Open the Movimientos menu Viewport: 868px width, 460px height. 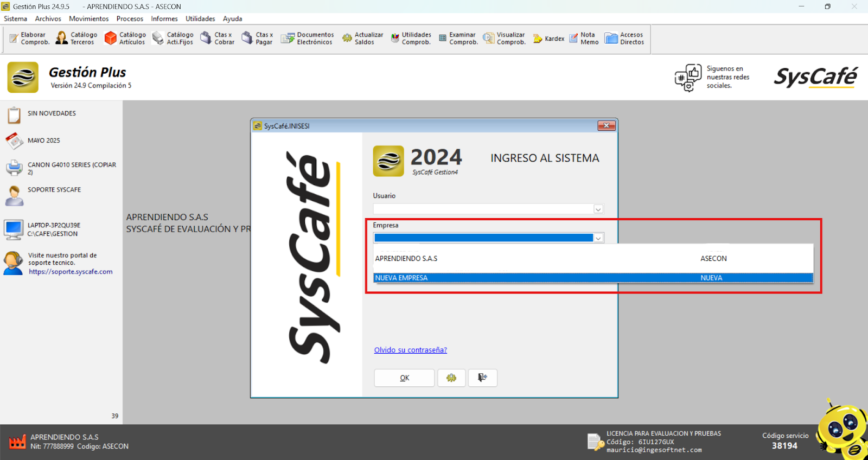tap(88, 18)
